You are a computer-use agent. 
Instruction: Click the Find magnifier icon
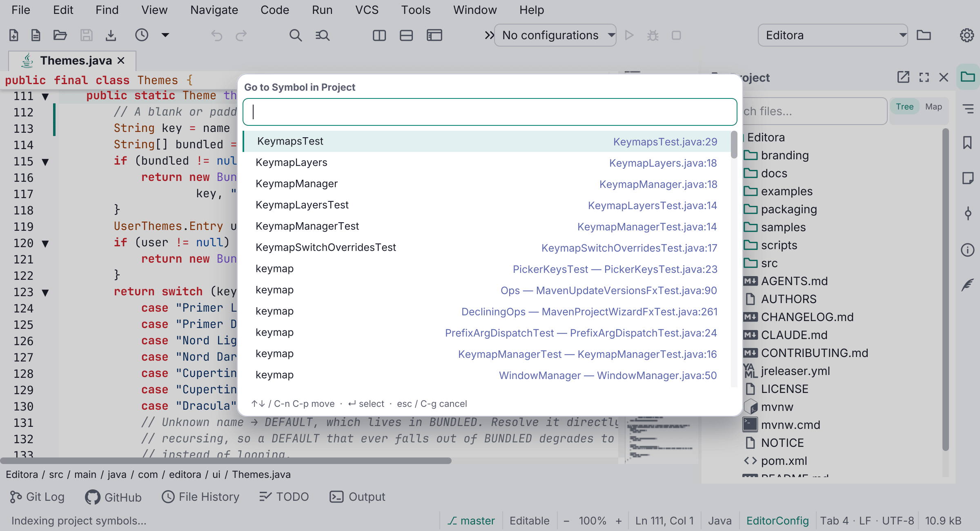point(296,36)
